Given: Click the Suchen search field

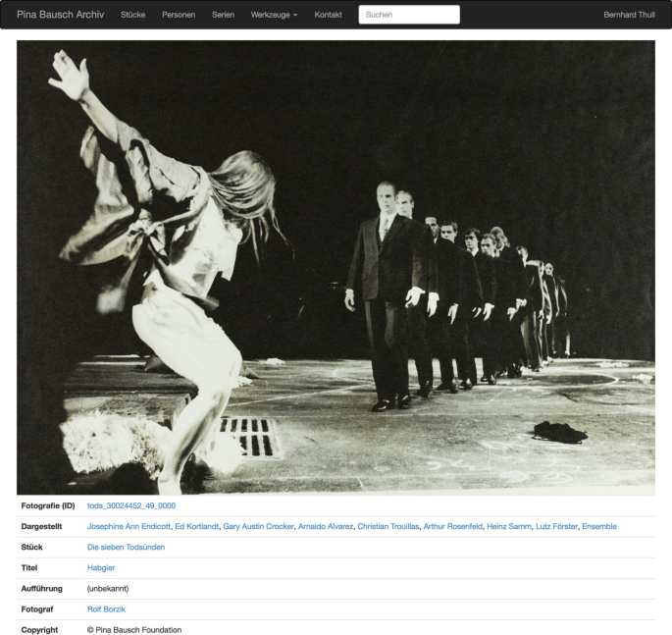Looking at the screenshot, I should pyautogui.click(x=409, y=15).
